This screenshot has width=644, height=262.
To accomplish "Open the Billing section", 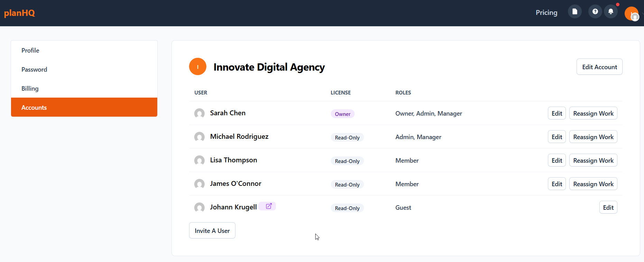I will pos(30,89).
